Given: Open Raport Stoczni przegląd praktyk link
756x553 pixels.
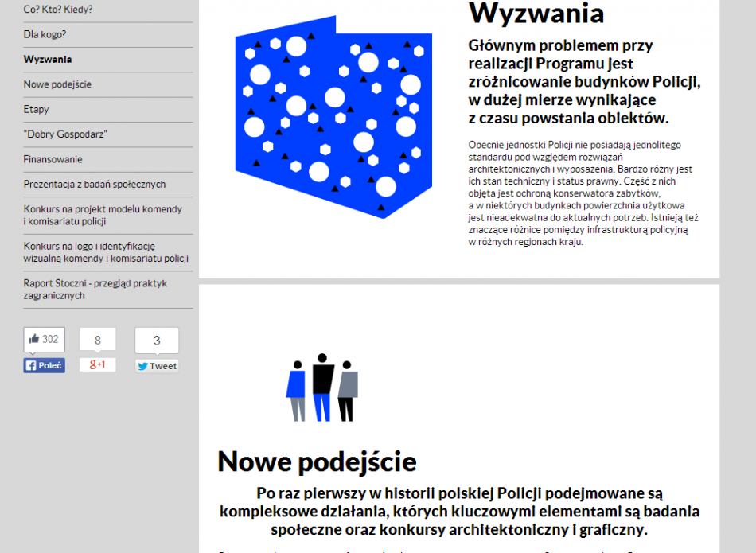Looking at the screenshot, I should (x=95, y=290).
